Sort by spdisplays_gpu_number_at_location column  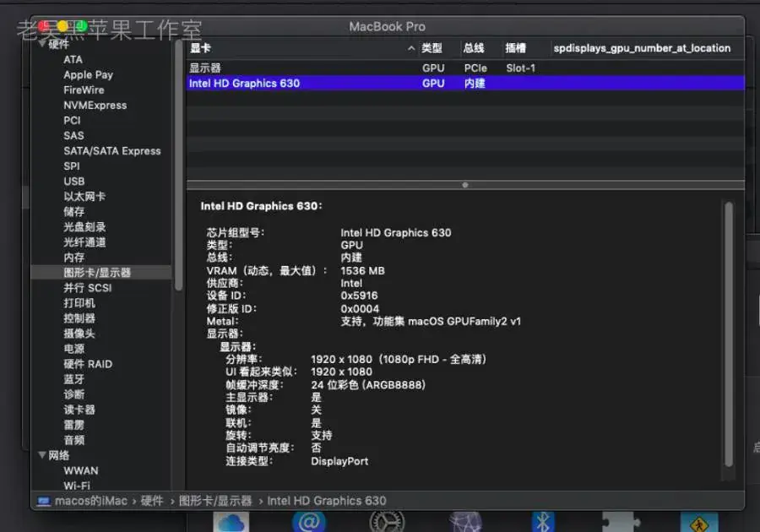click(x=642, y=48)
